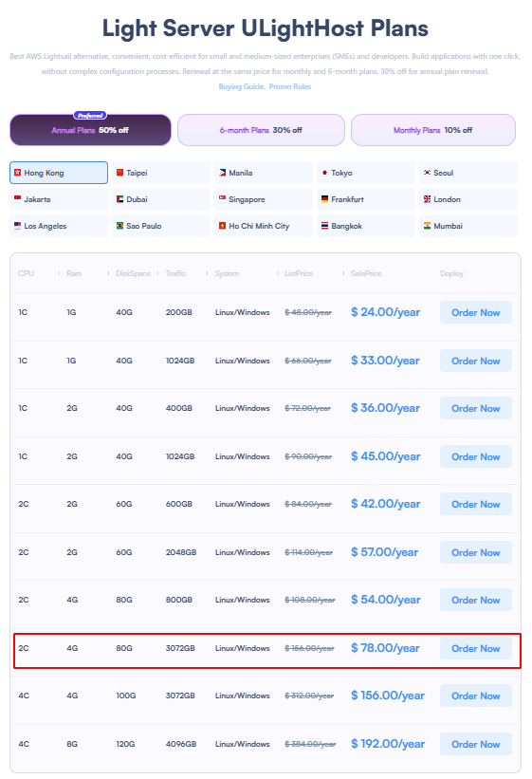Click the $ 54.00/year sale price

coord(385,601)
